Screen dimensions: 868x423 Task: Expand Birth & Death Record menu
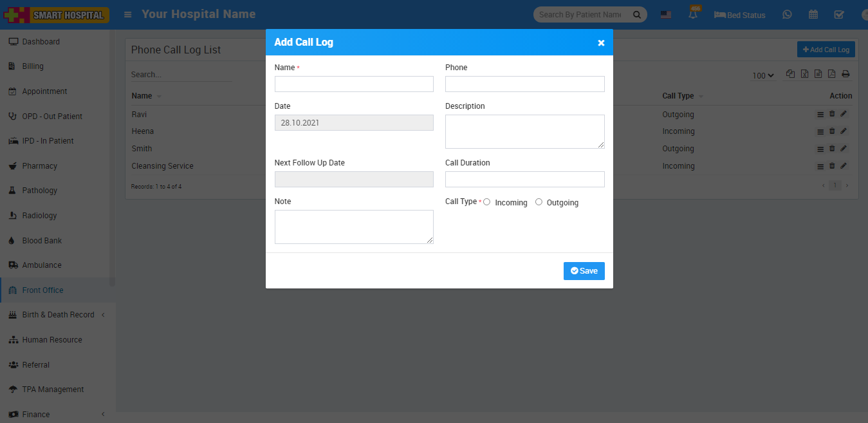58,315
